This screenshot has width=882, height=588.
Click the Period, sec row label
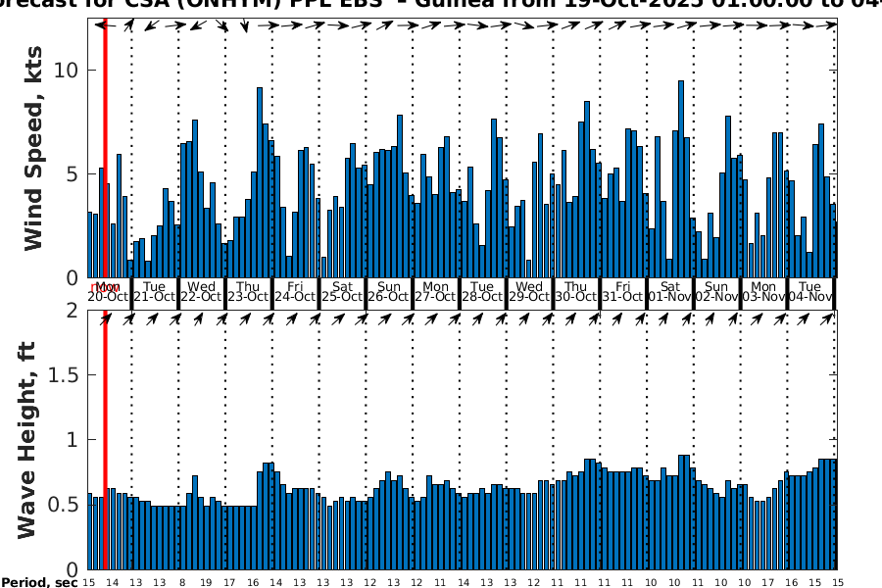click(x=38, y=582)
